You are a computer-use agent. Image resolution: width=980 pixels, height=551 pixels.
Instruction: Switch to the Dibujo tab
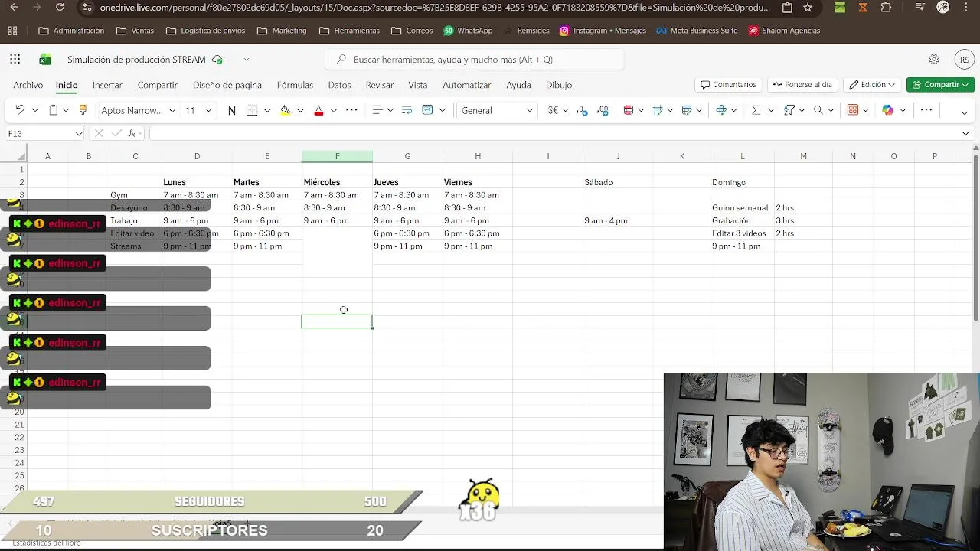tap(559, 85)
